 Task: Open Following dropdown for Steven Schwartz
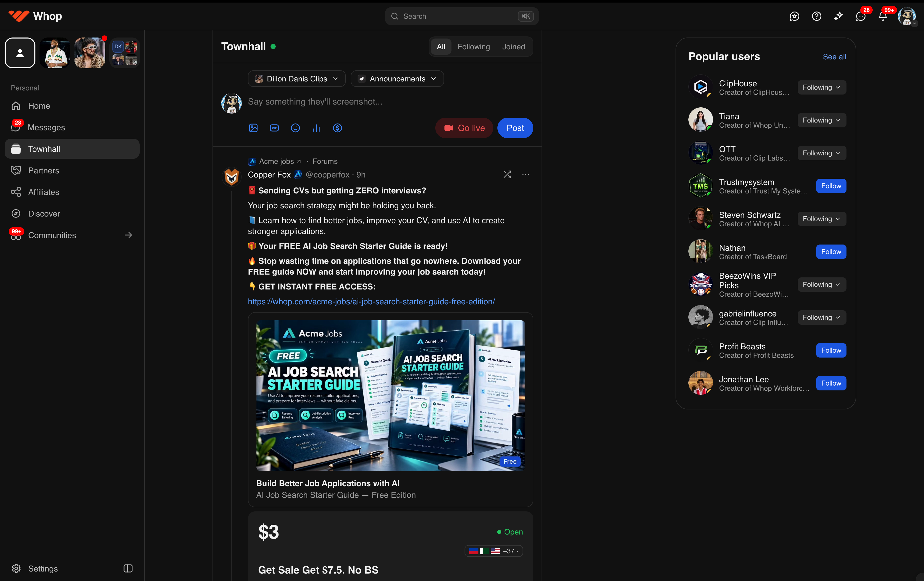pyautogui.click(x=822, y=219)
